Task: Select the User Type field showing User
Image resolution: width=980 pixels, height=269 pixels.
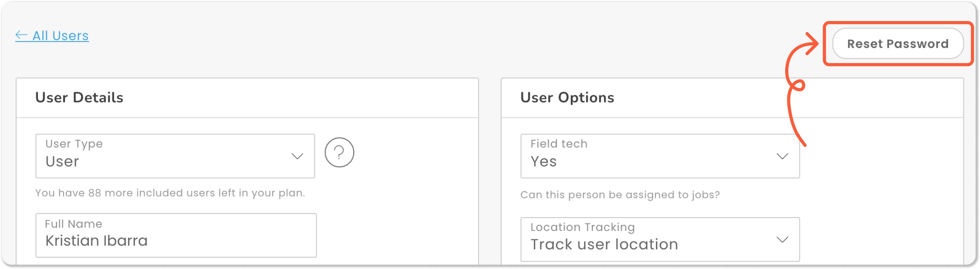Action: pyautogui.click(x=175, y=156)
